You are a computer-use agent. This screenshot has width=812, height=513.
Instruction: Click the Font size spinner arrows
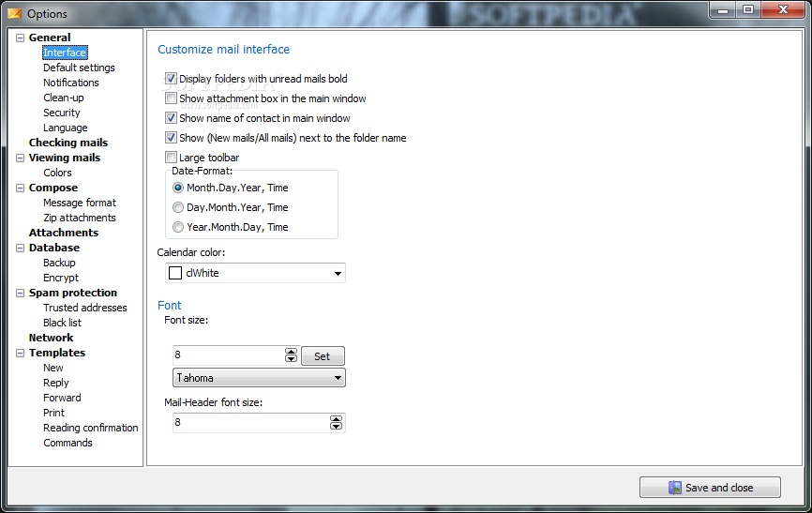pos(291,355)
